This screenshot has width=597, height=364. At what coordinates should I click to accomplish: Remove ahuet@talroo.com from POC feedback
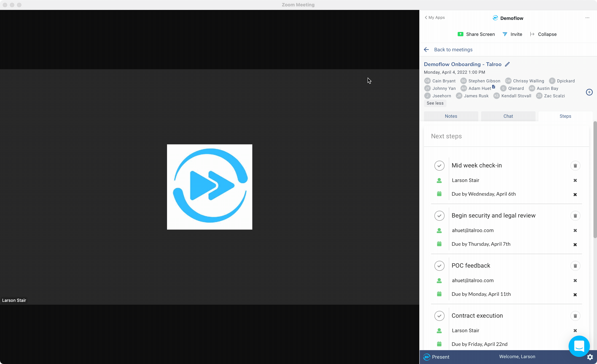[x=575, y=280]
